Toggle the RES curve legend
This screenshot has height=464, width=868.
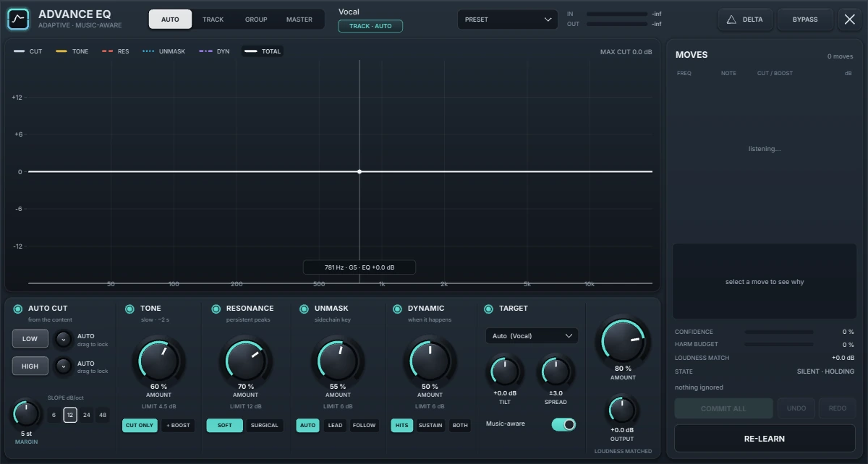pos(116,51)
